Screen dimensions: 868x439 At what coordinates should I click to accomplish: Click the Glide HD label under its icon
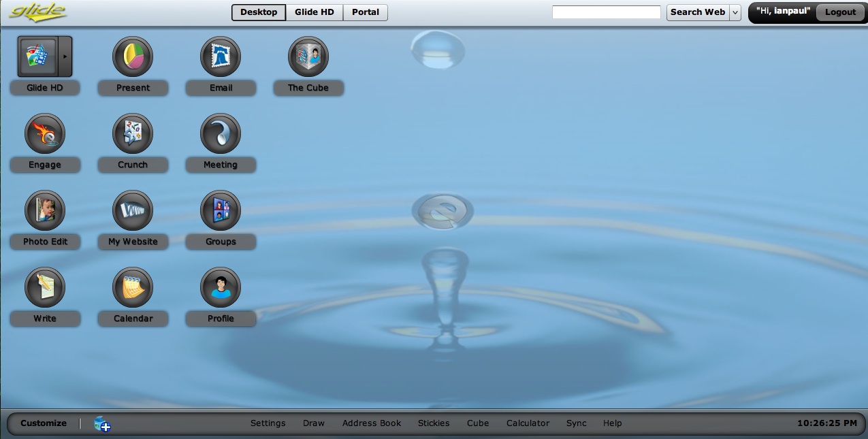coord(45,88)
